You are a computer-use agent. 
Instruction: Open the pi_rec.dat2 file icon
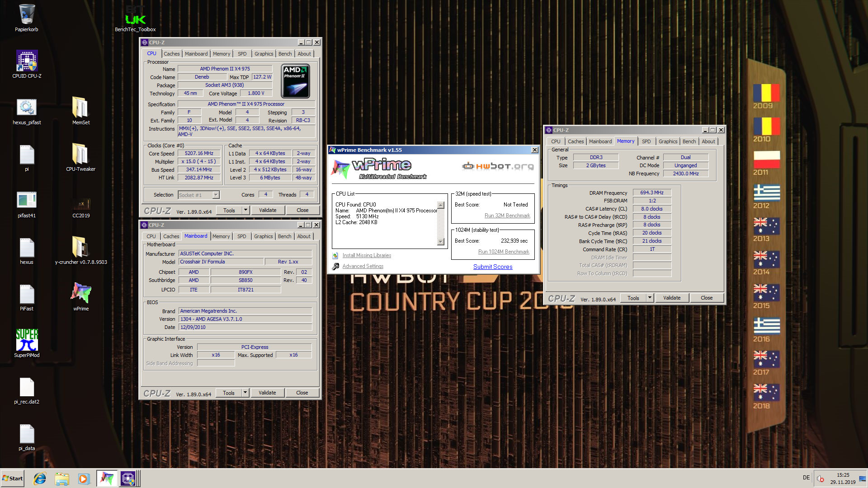click(27, 391)
